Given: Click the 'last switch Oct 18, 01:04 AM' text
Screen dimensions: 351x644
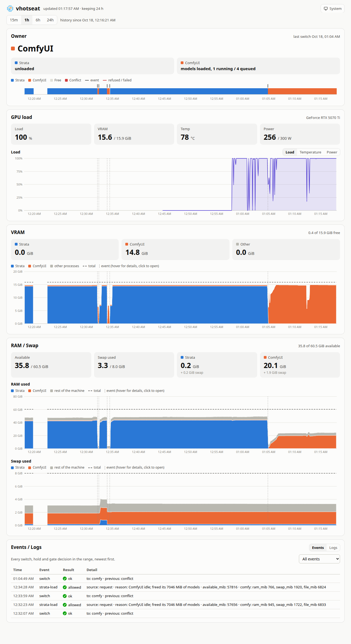Looking at the screenshot, I should [316, 36].
